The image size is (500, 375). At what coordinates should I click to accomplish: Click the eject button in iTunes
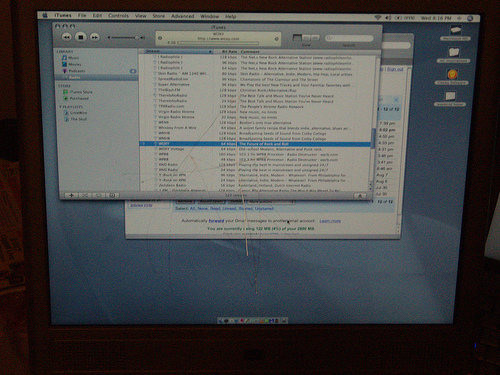click(360, 196)
